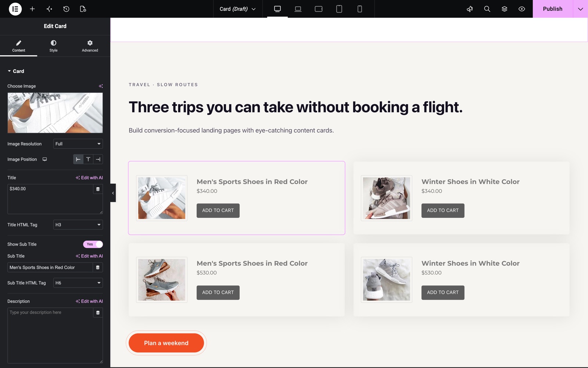Open the Elementor logo menu

15,9
